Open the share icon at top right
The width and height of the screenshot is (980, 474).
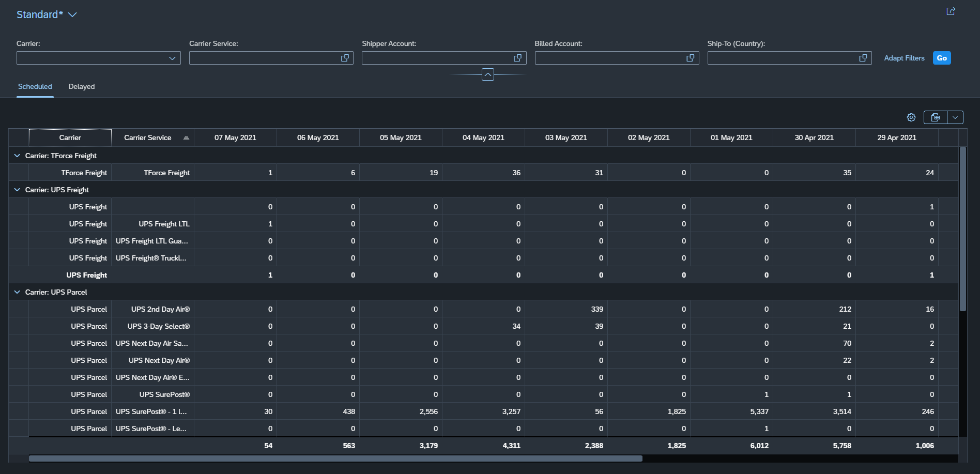(951, 11)
